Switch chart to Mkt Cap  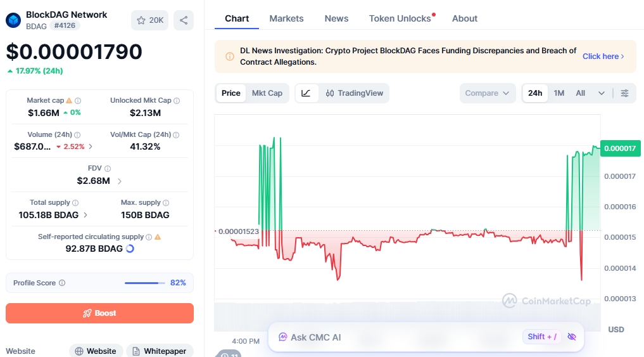(267, 93)
